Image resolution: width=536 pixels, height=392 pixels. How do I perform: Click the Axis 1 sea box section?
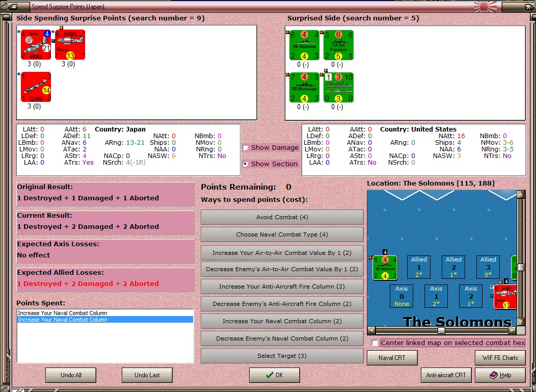point(436,296)
